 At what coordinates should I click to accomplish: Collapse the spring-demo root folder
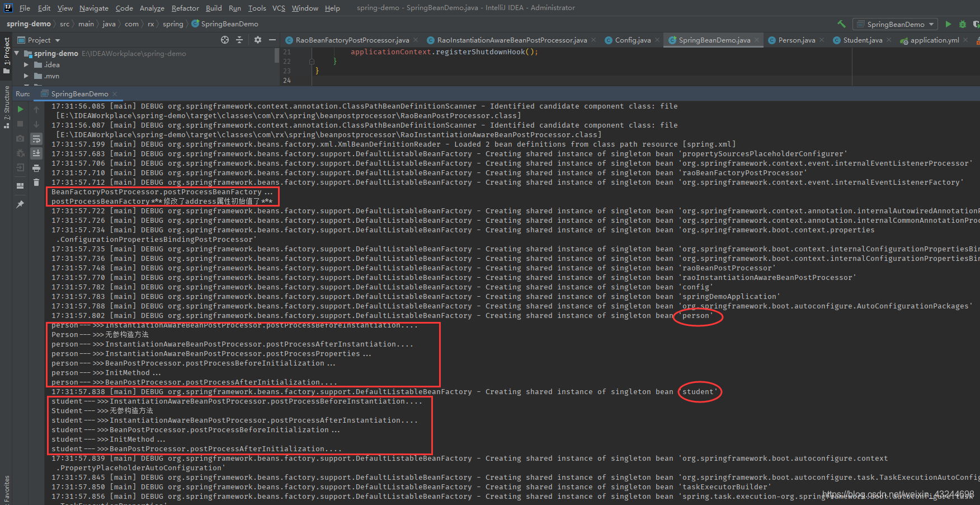17,53
